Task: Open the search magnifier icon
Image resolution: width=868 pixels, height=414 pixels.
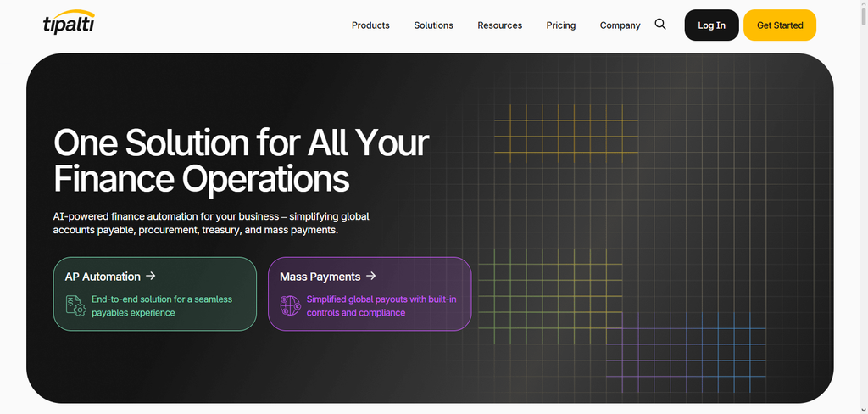Action: click(659, 24)
